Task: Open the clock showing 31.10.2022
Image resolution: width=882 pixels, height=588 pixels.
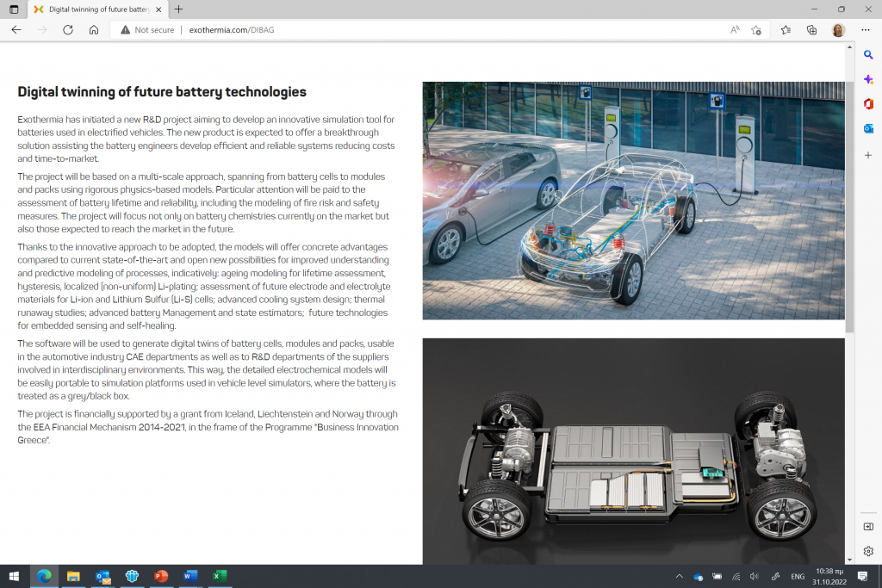Action: pos(829,576)
